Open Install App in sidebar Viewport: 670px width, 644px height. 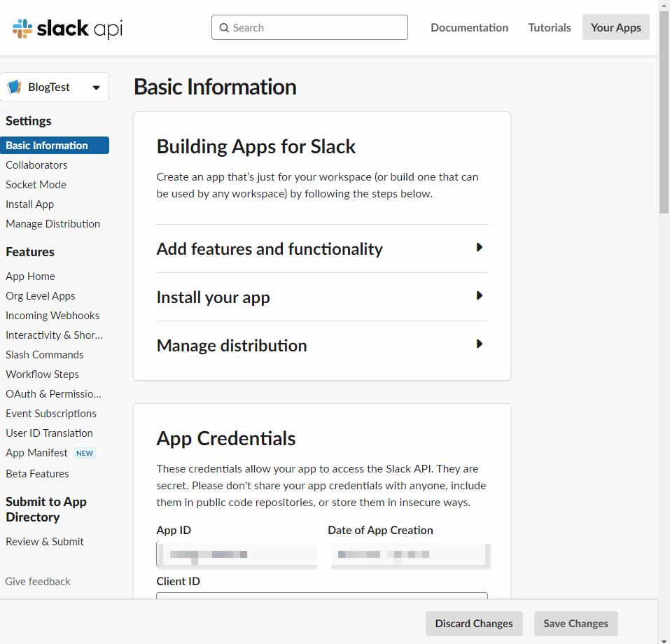tap(30, 204)
